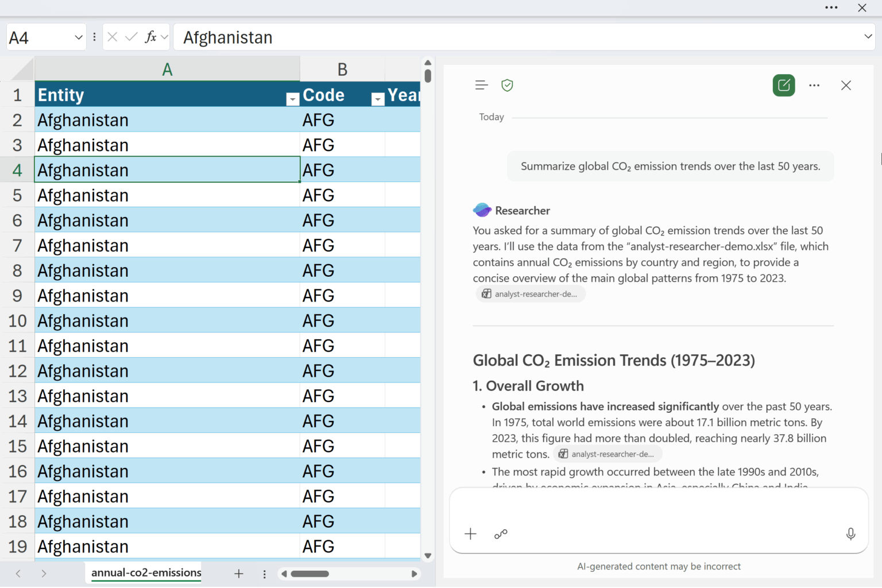Open the analyst-researcher-de... file reference chip
The height and width of the screenshot is (588, 882).
point(531,294)
